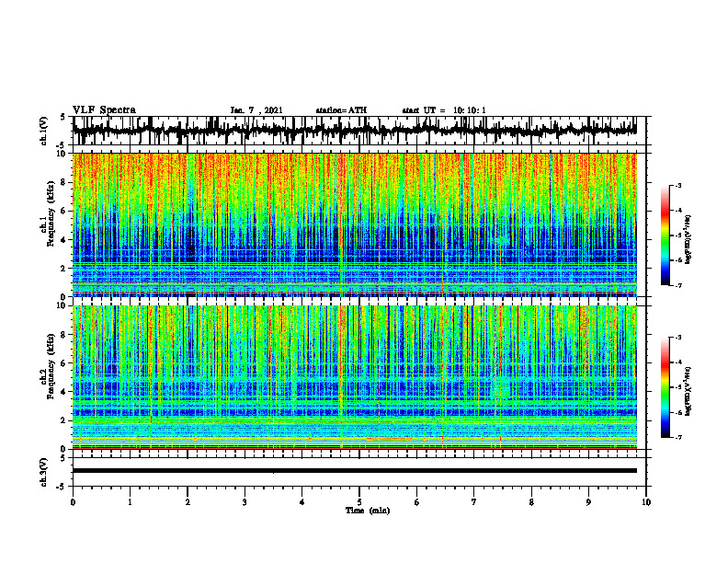The height and width of the screenshot is (563, 728).
Task: Click time axis tick label '7'
Action: click(x=474, y=502)
